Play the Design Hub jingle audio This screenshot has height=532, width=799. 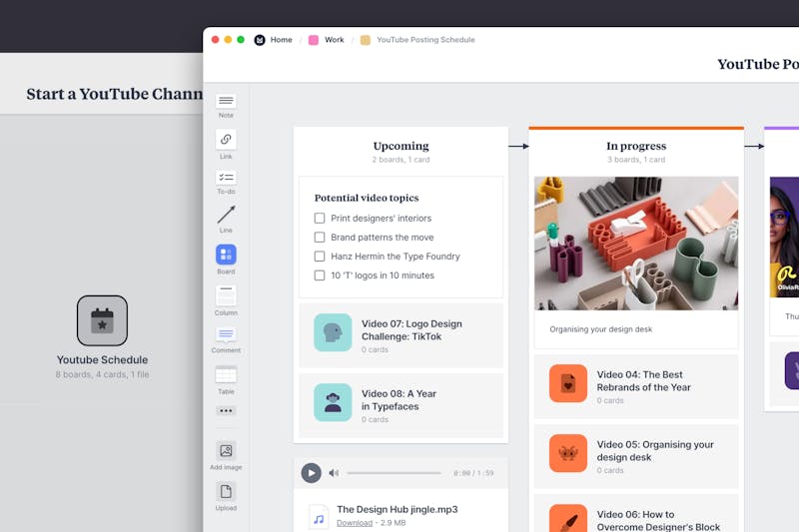(312, 473)
